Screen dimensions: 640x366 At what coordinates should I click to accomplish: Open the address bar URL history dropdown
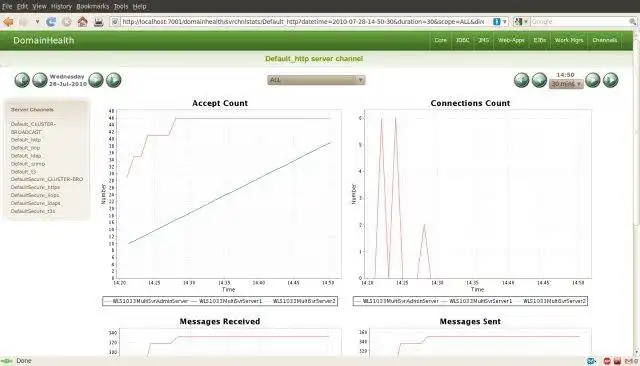(x=505, y=22)
